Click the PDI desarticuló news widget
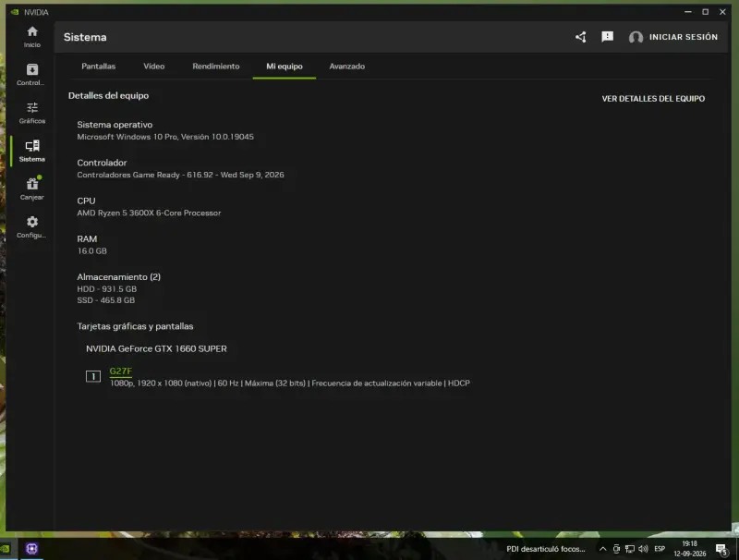 point(546,549)
